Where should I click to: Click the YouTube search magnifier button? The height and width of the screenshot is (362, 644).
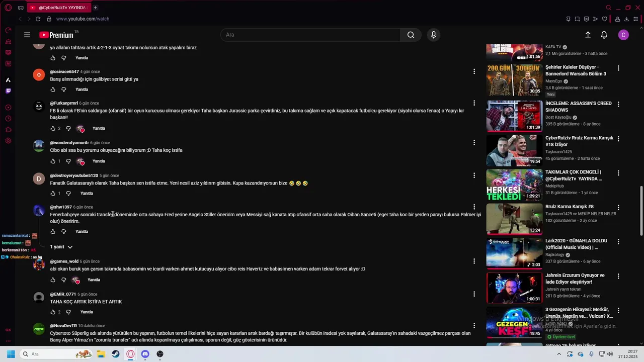(411, 35)
